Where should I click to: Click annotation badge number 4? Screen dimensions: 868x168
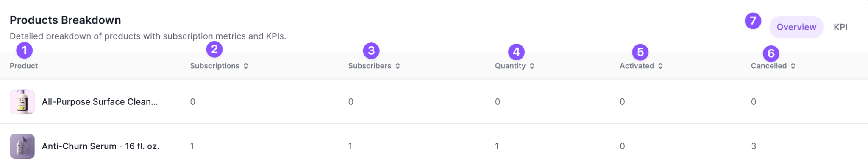(x=516, y=52)
